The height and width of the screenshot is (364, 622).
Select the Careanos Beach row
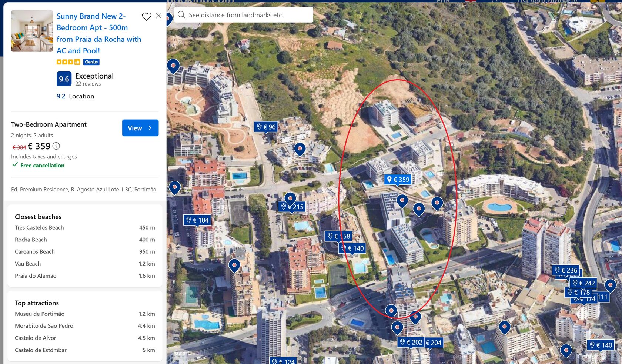[x=85, y=251]
